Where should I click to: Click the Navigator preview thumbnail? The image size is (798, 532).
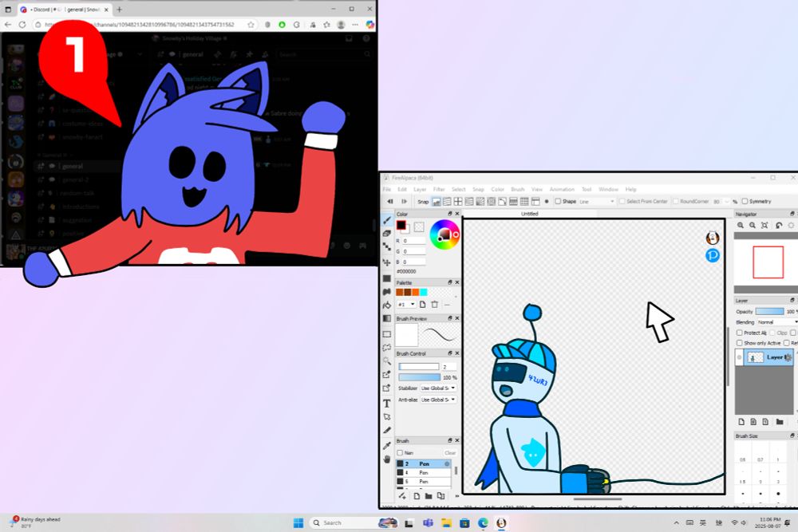point(768,262)
